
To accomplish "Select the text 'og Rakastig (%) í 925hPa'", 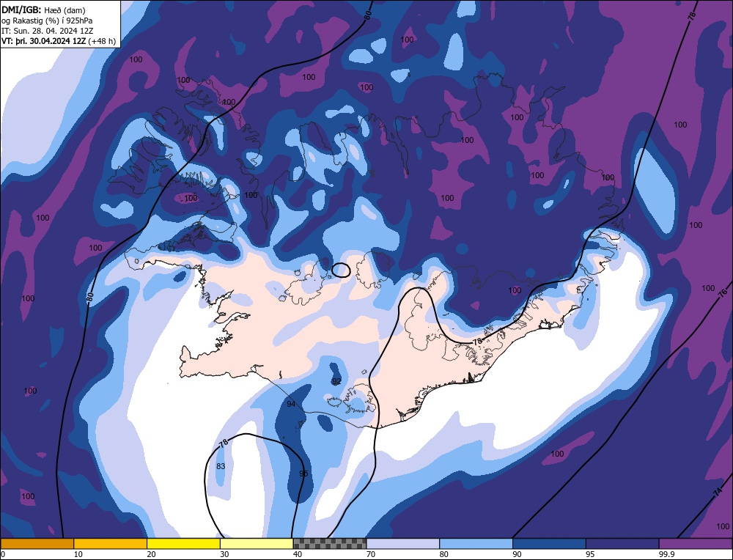I will coord(47,21).
